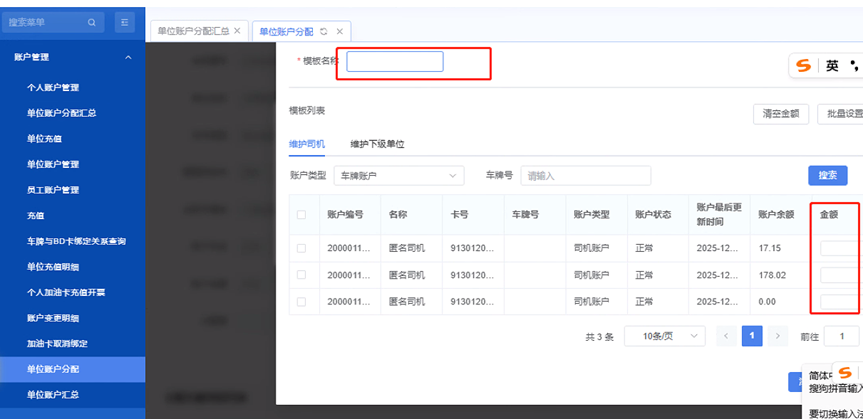Open 单位账户汇总 in the sidebar menu
This screenshot has height=419, width=863.
coord(53,395)
